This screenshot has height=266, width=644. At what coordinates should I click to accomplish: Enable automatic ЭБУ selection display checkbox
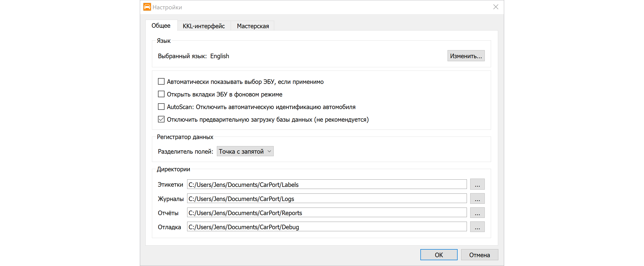pos(161,82)
